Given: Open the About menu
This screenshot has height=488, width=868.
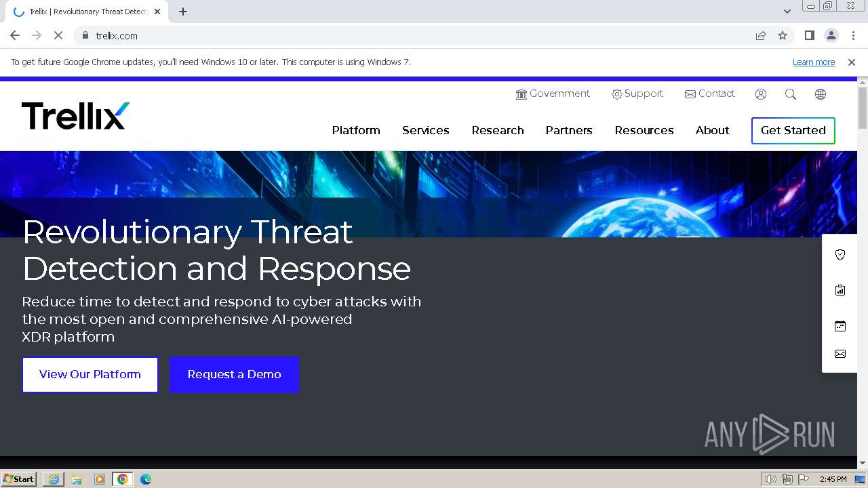Looking at the screenshot, I should click(x=713, y=130).
